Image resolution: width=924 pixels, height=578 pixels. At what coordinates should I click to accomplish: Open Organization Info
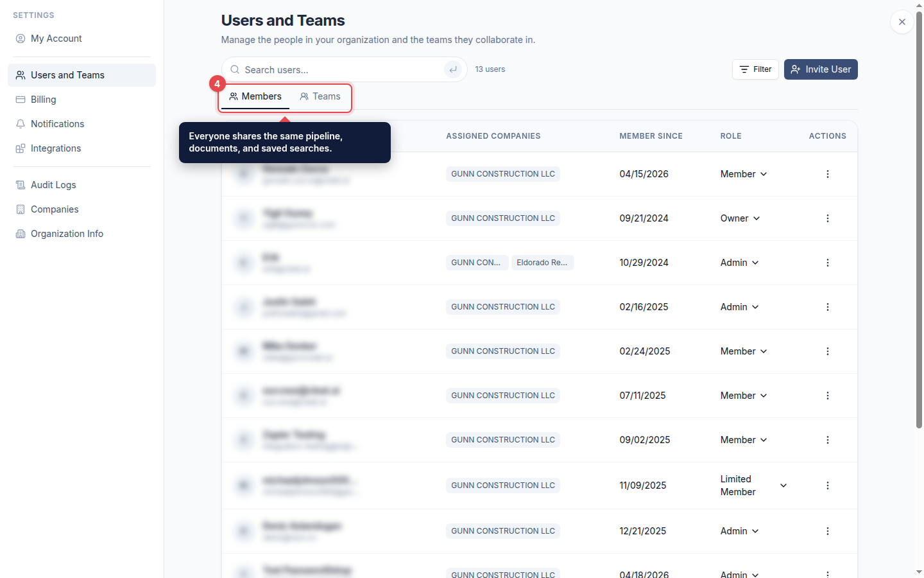(81, 234)
